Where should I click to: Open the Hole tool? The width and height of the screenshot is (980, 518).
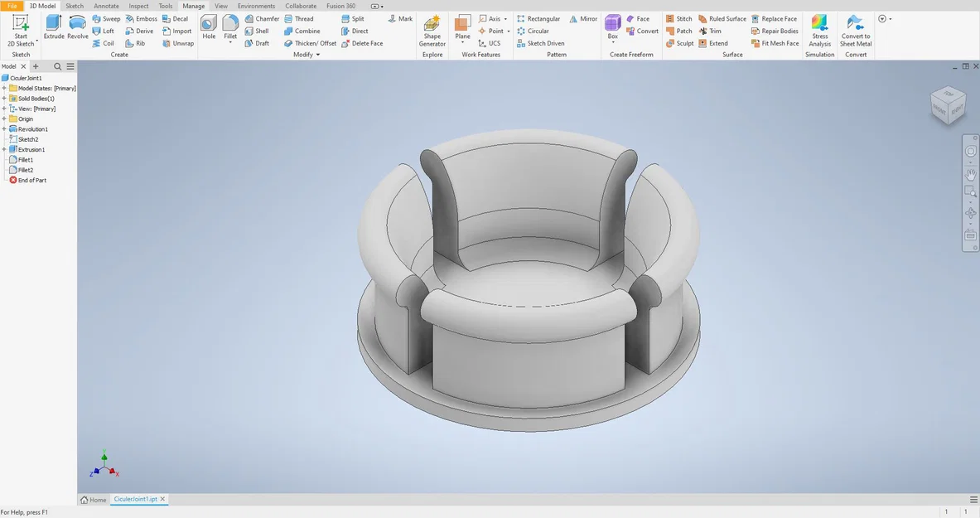pos(208,27)
